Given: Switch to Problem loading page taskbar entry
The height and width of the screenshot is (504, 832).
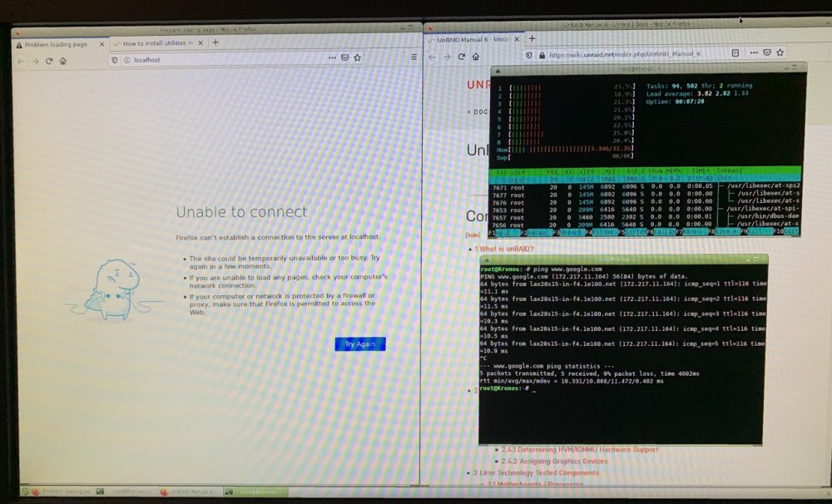Looking at the screenshot, I should tap(63, 492).
